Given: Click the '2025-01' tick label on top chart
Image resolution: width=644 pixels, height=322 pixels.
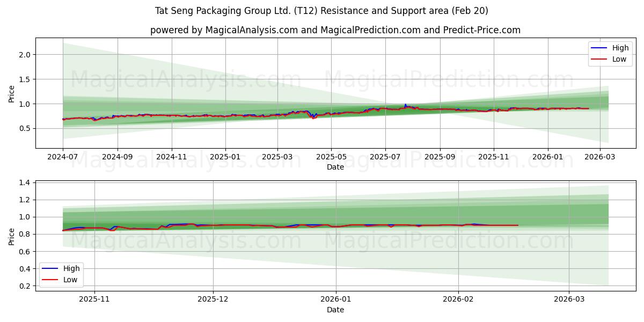Looking at the screenshot, I should pyautogui.click(x=225, y=157).
